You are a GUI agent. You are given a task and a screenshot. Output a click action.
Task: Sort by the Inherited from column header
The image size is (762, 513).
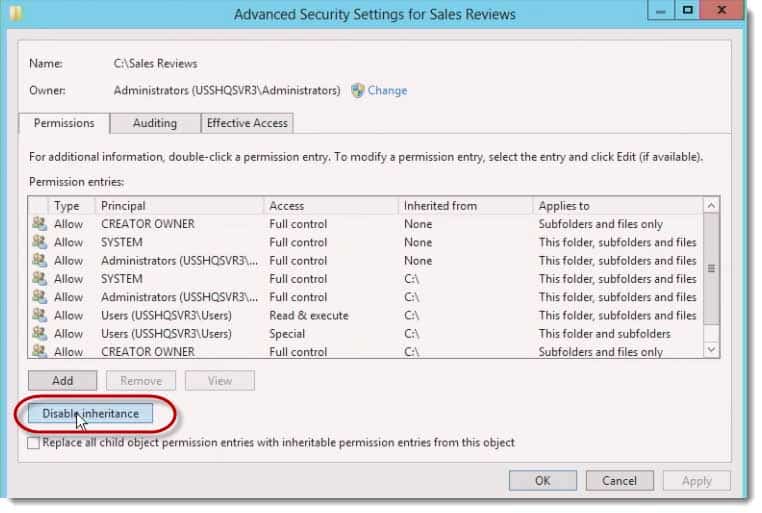coord(466,206)
